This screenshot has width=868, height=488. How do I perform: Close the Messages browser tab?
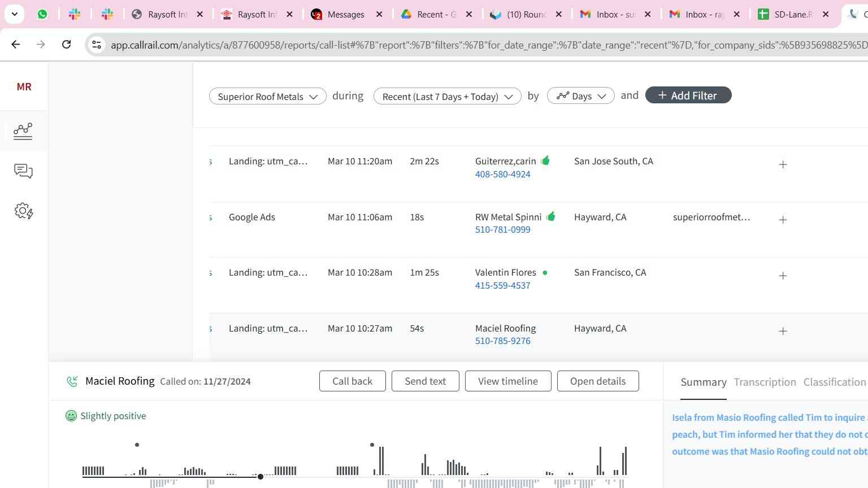click(x=379, y=14)
